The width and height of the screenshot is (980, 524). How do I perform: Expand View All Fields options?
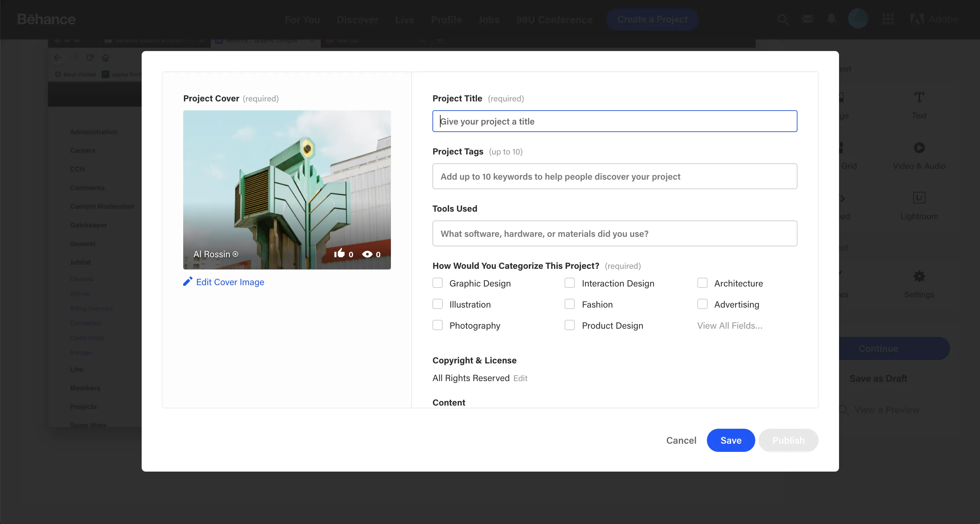[730, 325]
